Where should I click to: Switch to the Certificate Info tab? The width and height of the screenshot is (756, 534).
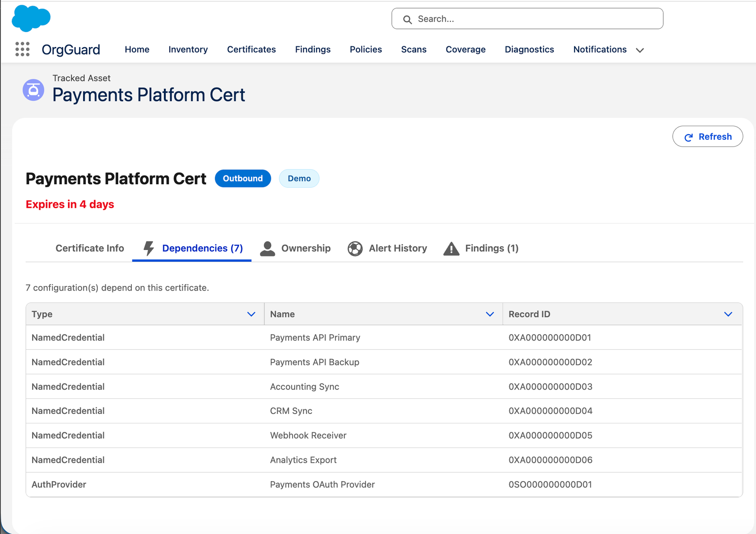click(90, 249)
